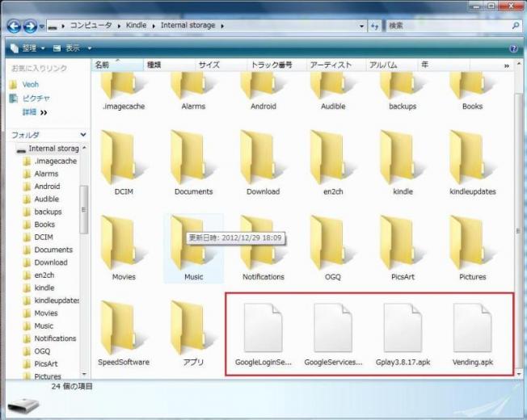Sort by the トラック番号 column header

pyautogui.click(x=276, y=65)
